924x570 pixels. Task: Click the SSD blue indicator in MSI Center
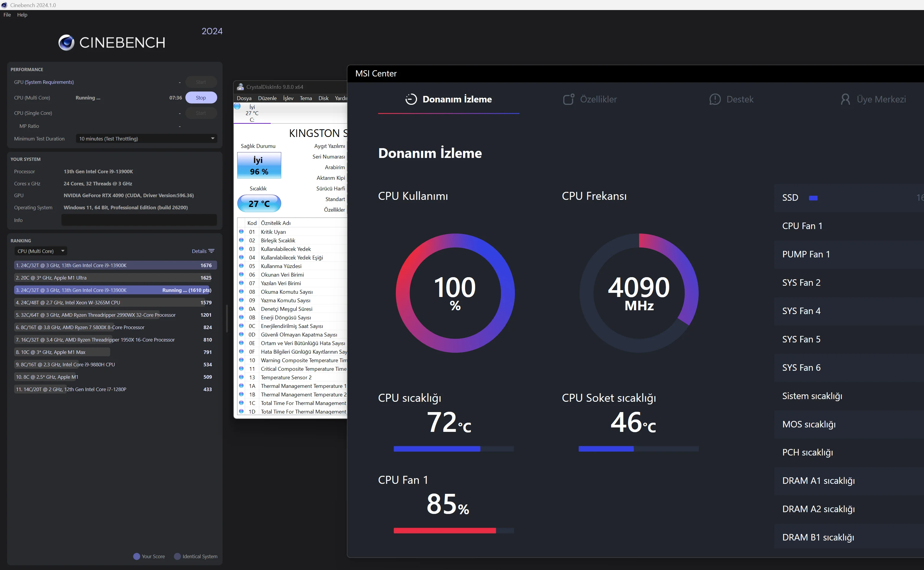813,198
